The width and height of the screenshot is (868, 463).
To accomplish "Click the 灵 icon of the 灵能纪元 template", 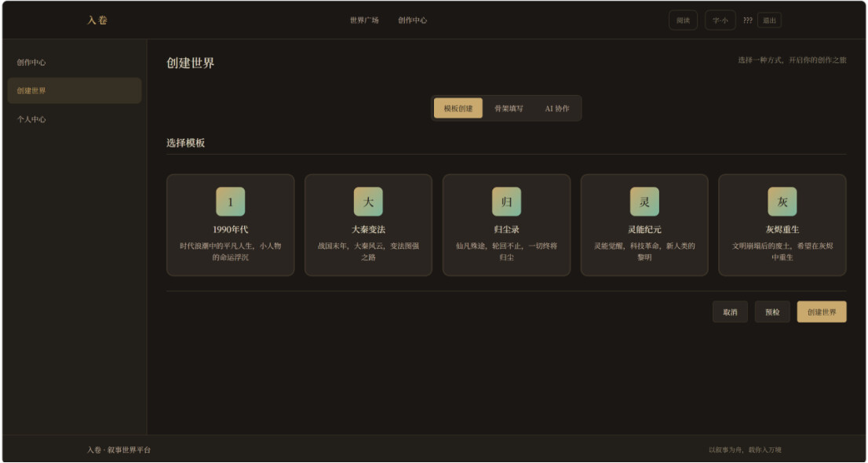I will pyautogui.click(x=644, y=202).
